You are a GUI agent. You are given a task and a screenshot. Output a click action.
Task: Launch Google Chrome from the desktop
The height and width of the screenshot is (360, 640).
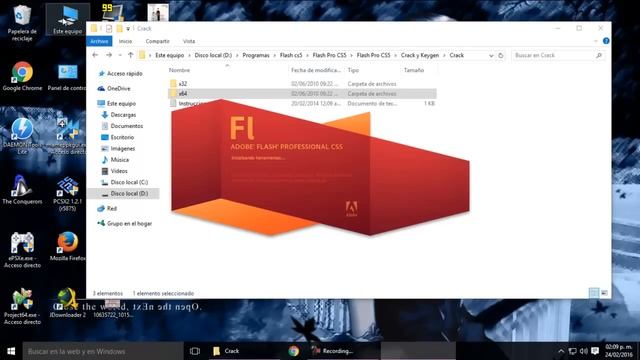point(22,76)
